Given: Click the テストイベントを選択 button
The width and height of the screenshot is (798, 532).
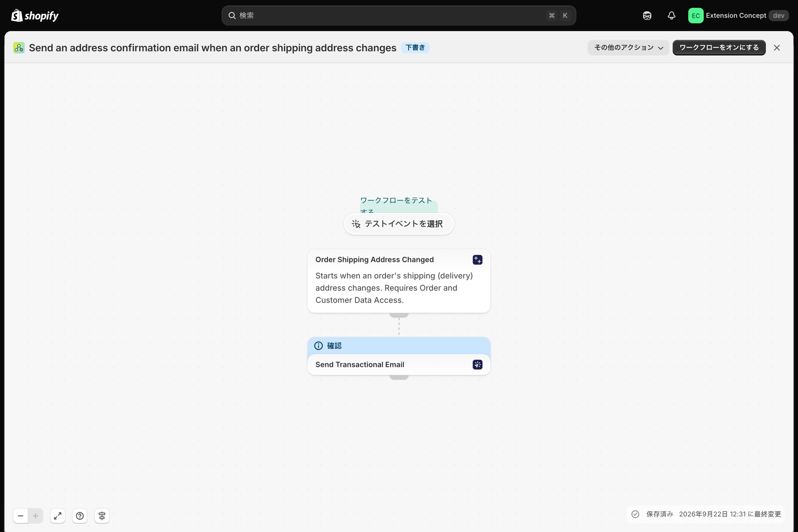Looking at the screenshot, I should coord(399,224).
